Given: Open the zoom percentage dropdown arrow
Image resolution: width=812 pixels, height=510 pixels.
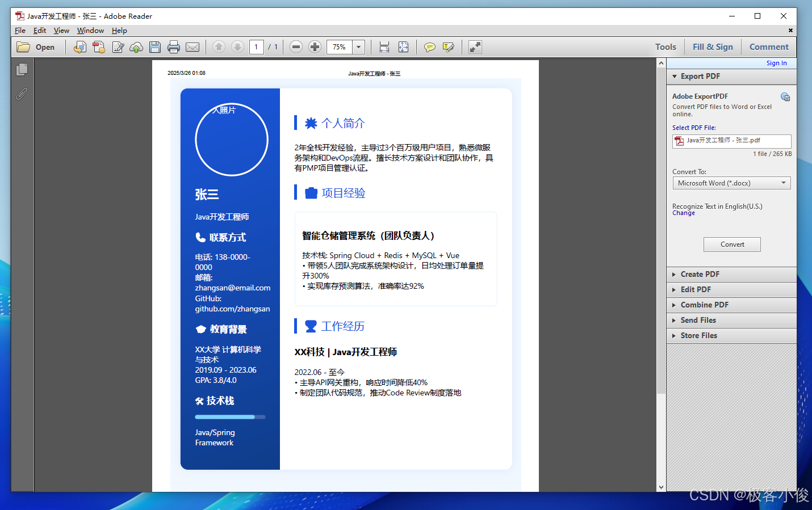Looking at the screenshot, I should coord(359,47).
